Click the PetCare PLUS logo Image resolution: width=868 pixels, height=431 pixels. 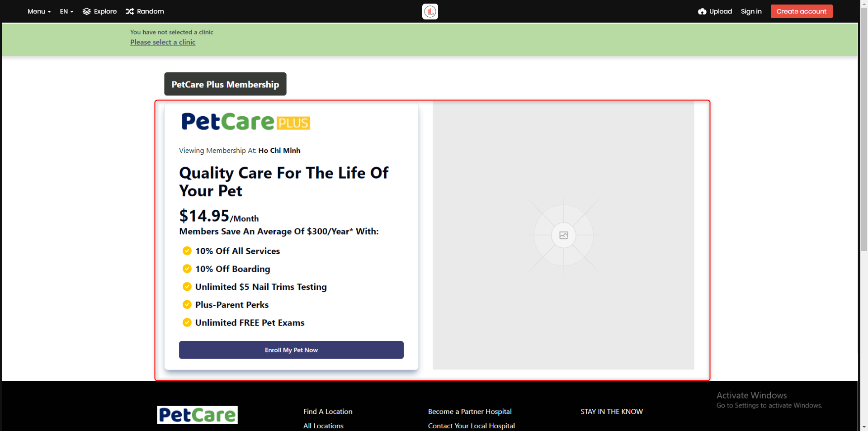(246, 121)
